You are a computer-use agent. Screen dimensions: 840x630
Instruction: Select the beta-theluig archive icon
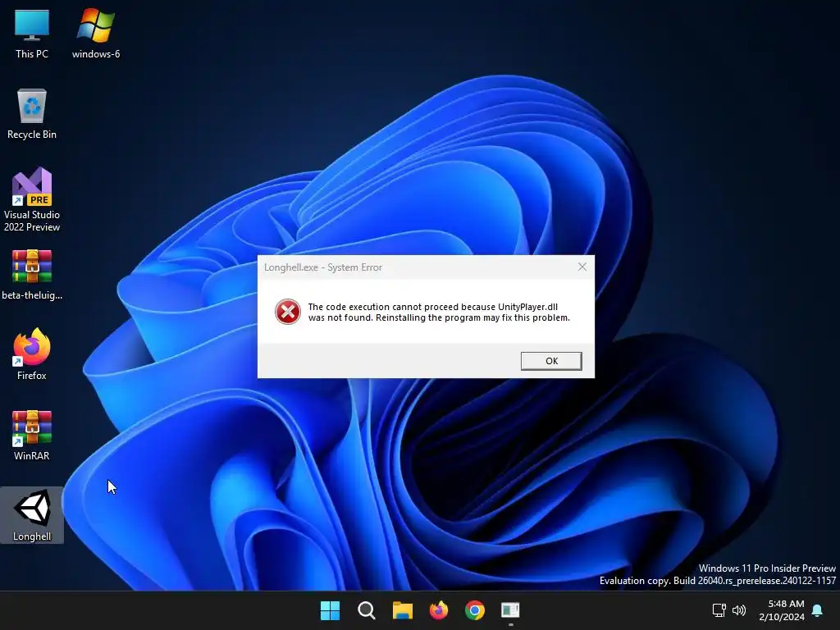click(32, 275)
